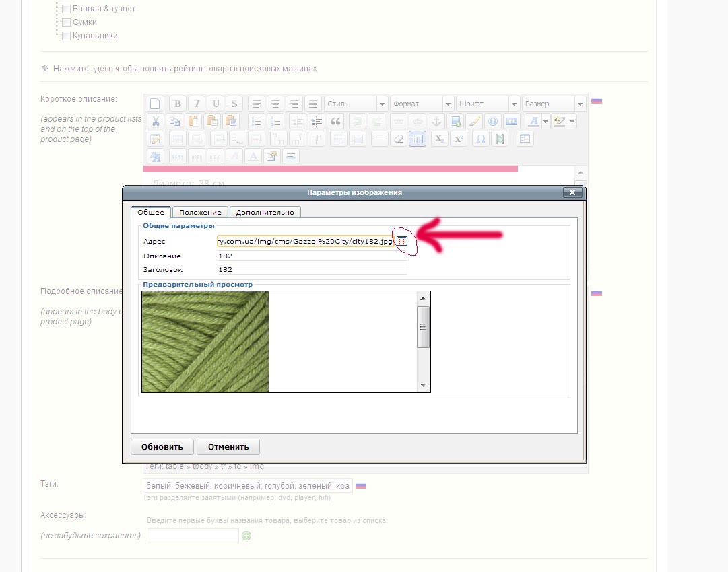Insert a special character with omega icon
Screen dimensions: 728x572
(481, 139)
